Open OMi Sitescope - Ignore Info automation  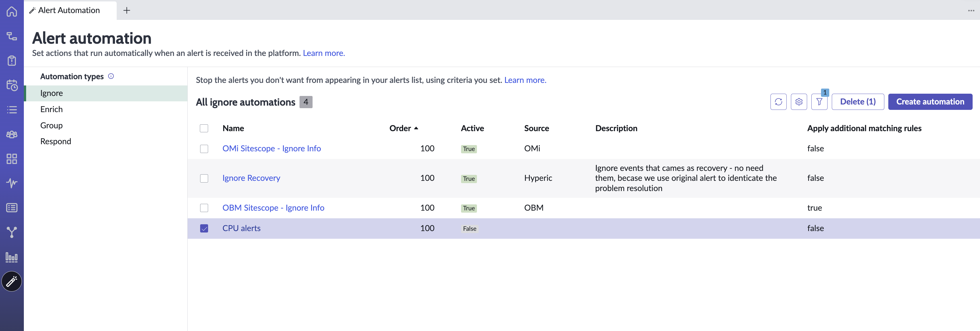tap(272, 148)
